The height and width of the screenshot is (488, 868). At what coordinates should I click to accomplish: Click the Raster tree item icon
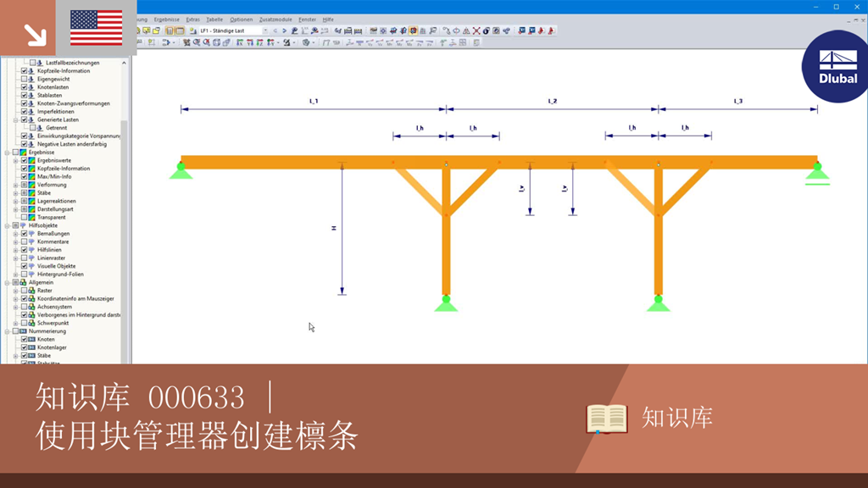pyautogui.click(x=32, y=291)
